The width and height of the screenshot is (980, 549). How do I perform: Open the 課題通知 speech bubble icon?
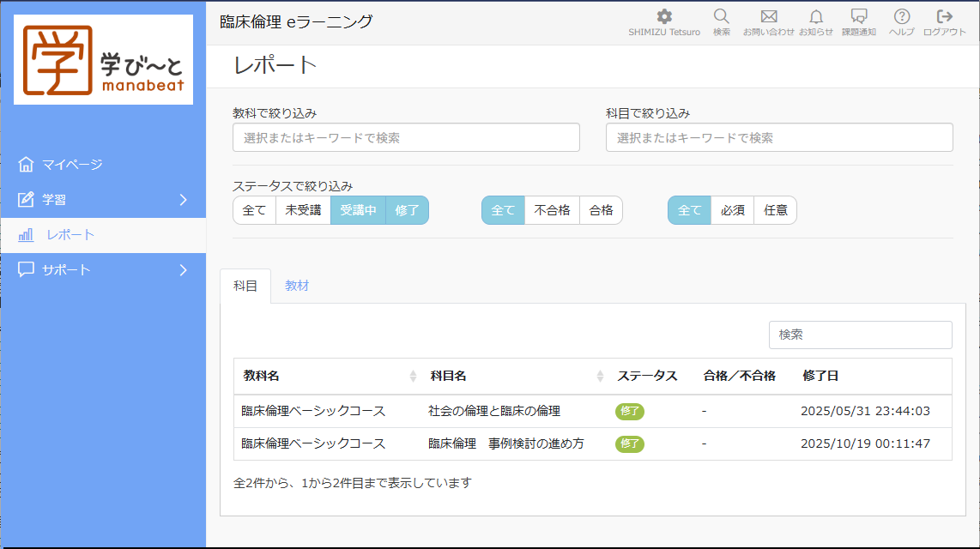[861, 15]
